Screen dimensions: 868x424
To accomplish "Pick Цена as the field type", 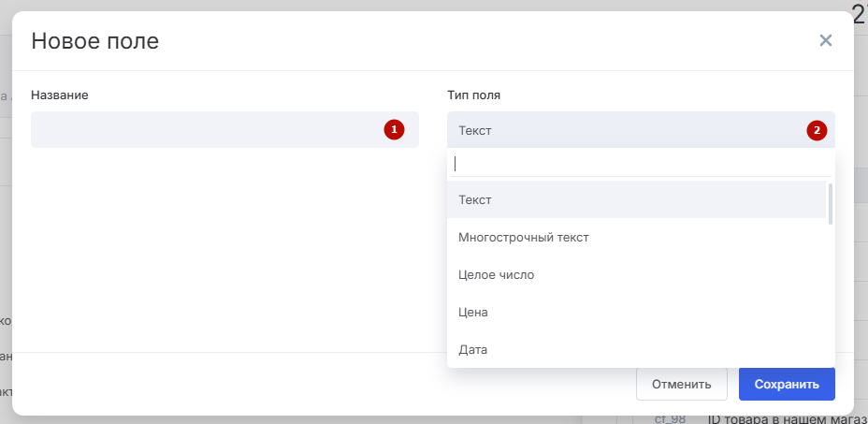I will point(473,313).
